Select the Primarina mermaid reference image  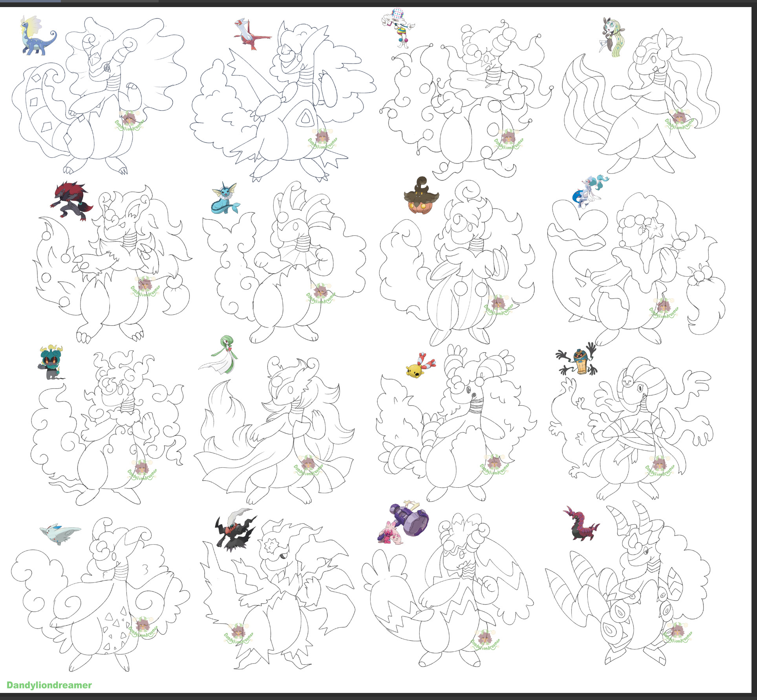point(590,192)
